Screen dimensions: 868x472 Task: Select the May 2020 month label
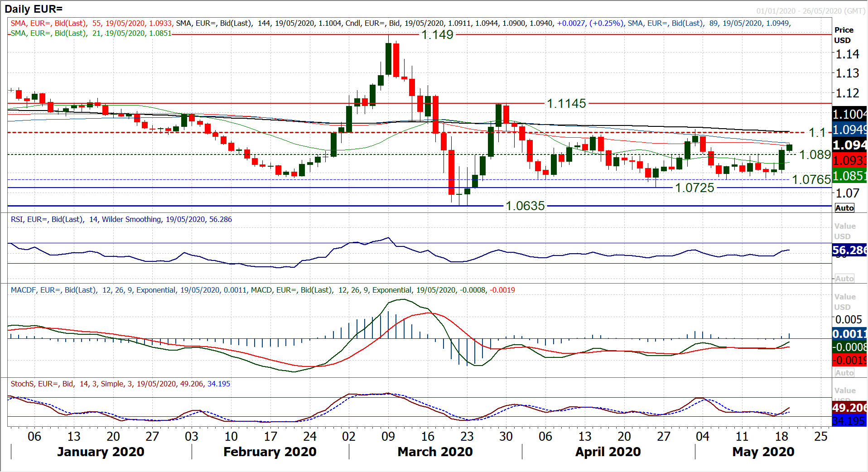[x=763, y=452]
